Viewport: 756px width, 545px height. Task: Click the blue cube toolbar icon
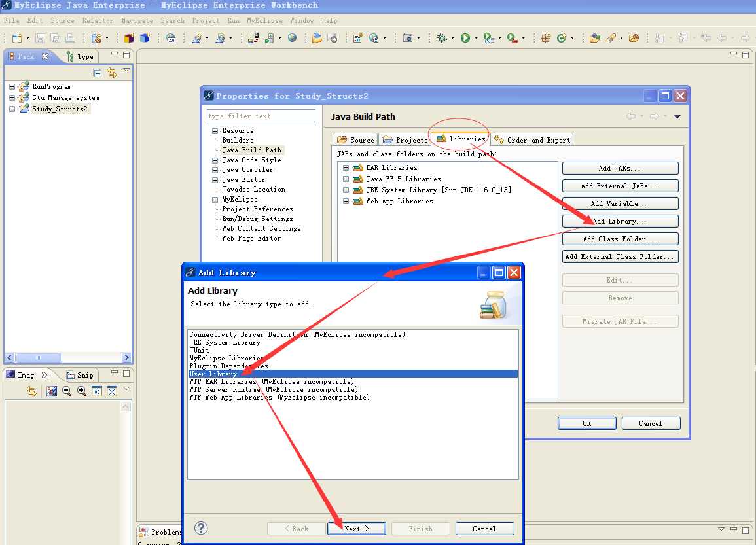[x=145, y=38]
